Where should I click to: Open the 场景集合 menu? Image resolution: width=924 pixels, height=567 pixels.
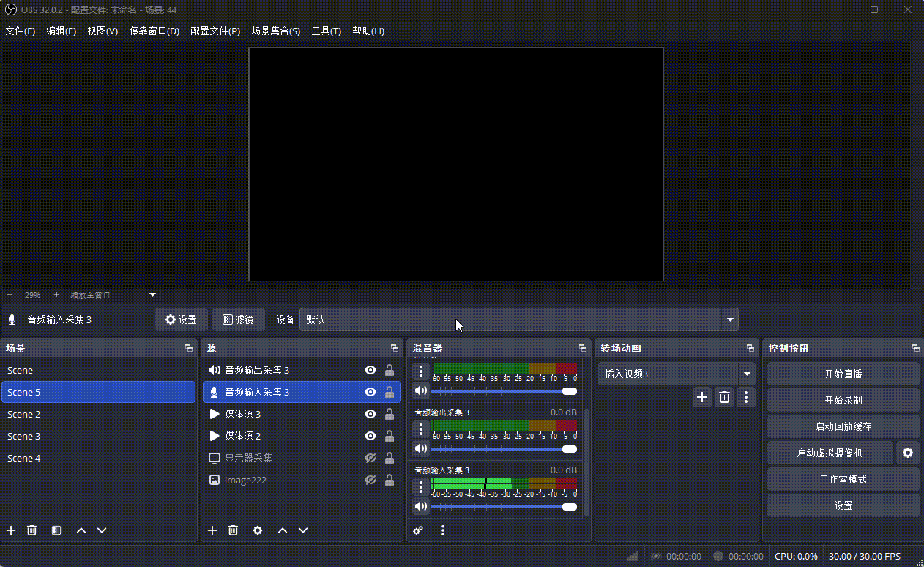tap(276, 31)
